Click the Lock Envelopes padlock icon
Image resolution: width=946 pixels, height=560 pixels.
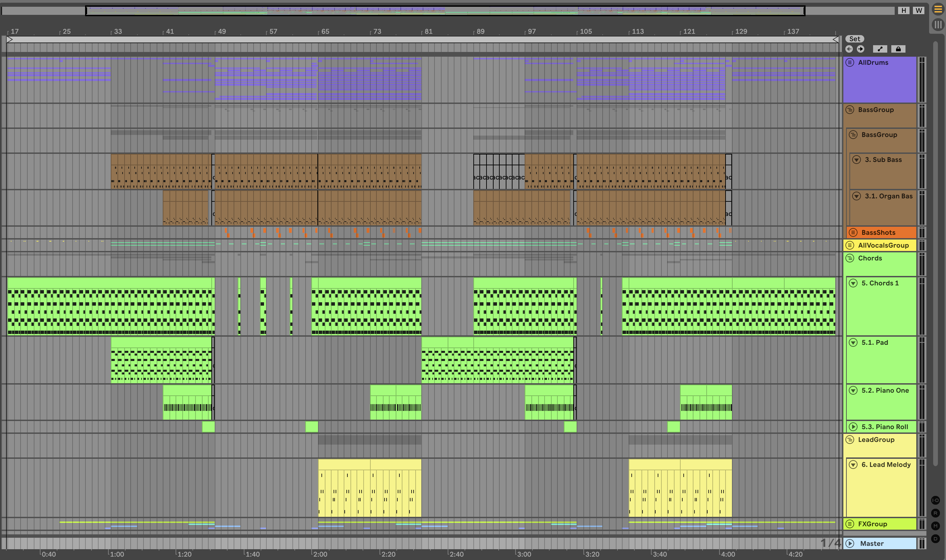pyautogui.click(x=898, y=49)
